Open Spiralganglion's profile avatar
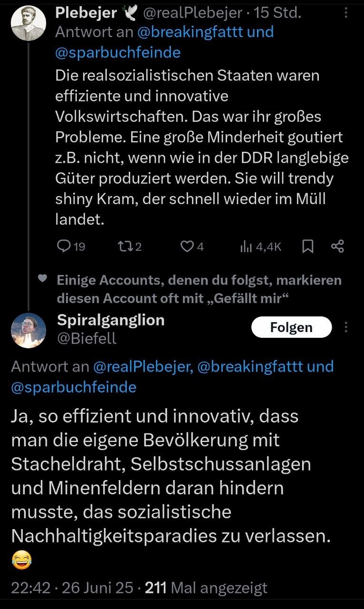Screen dimensions: 364x609 (x=28, y=330)
